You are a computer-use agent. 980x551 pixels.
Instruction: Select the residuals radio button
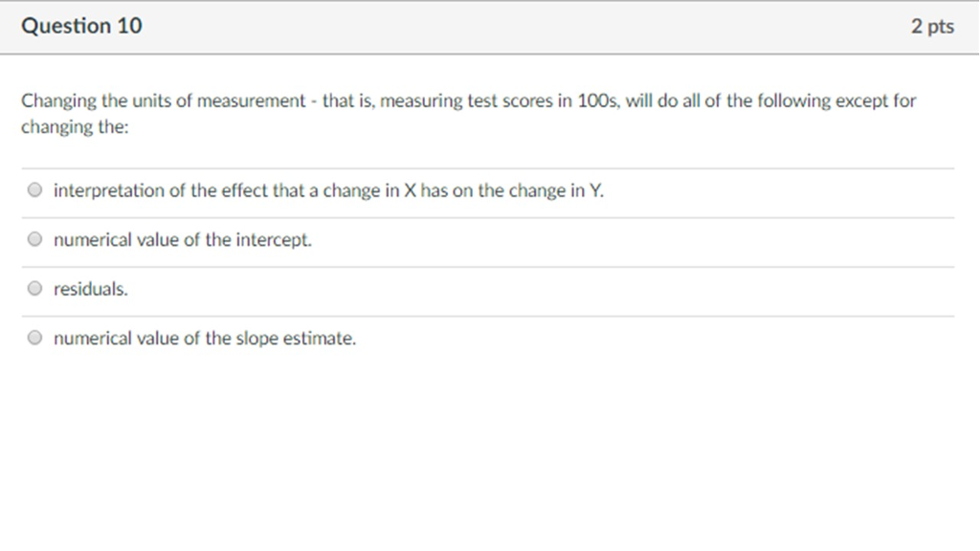pyautogui.click(x=34, y=287)
